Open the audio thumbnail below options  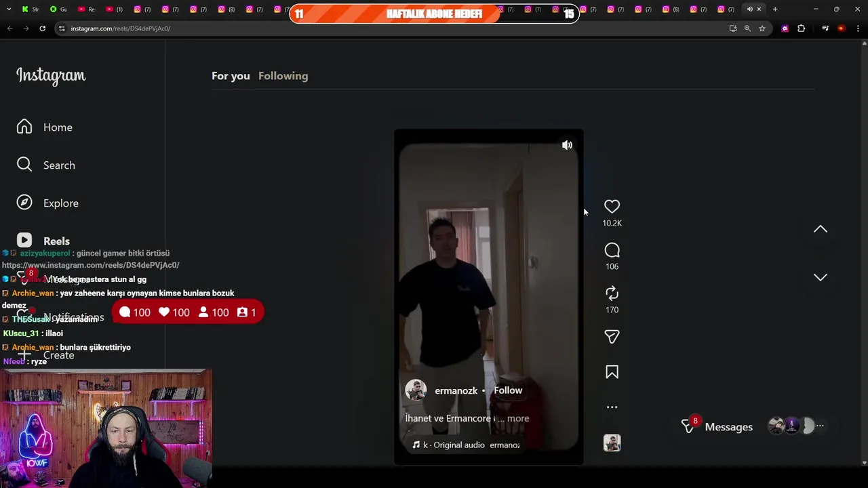tap(612, 443)
